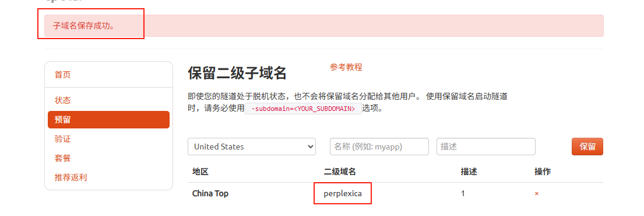Focus the 名称 subdomain name field
Image resolution: width=644 pixels, height=216 pixels.
pyautogui.click(x=379, y=147)
